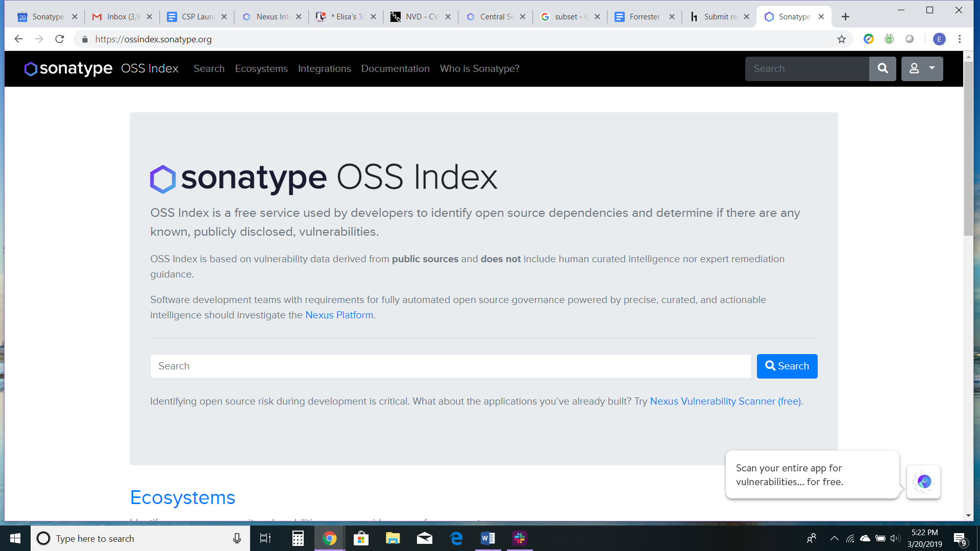Screen dimensions: 980x551
Task: Click the microphone icon in taskbar search
Action: click(237, 538)
